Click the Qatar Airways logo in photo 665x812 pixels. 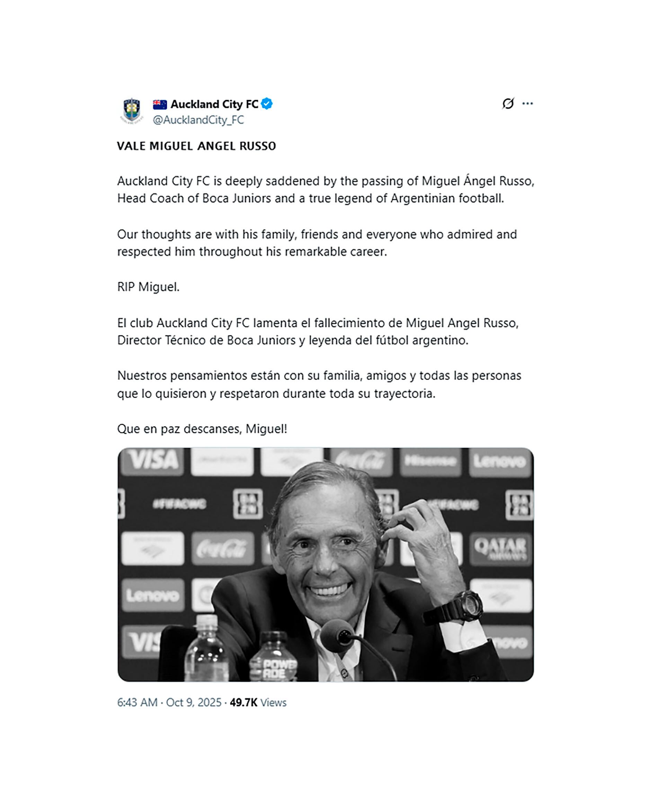[500, 548]
